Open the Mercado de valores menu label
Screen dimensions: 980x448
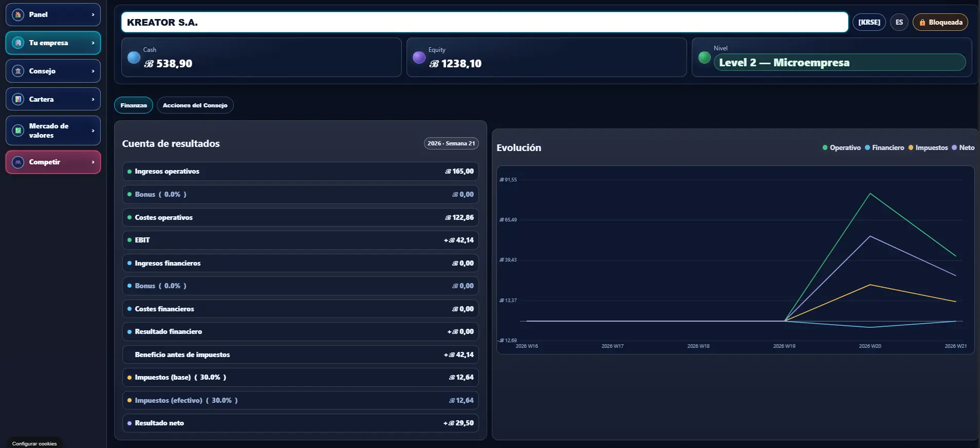pyautogui.click(x=49, y=131)
